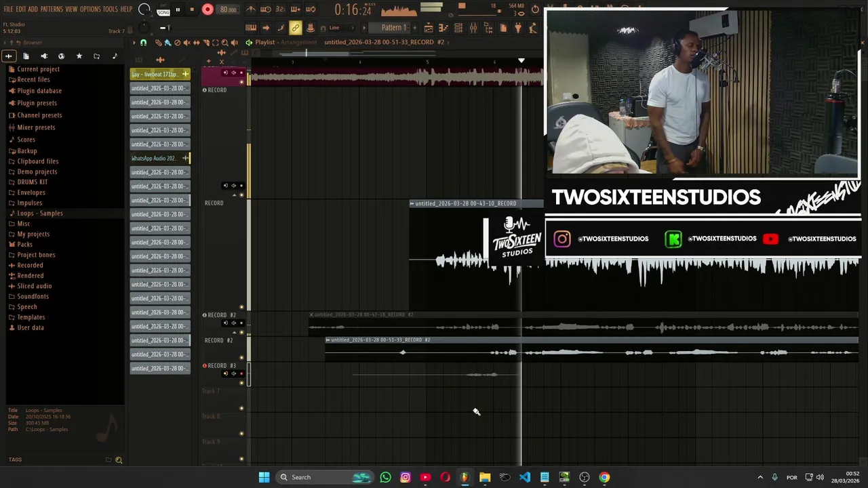Open Google Chrome from taskbar
This screenshot has width=868, height=488.
[604, 477]
